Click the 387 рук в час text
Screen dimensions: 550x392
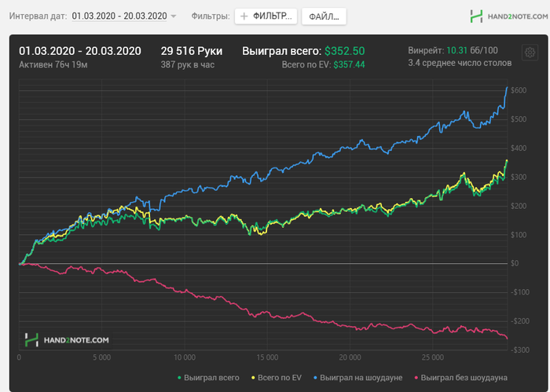188,64
